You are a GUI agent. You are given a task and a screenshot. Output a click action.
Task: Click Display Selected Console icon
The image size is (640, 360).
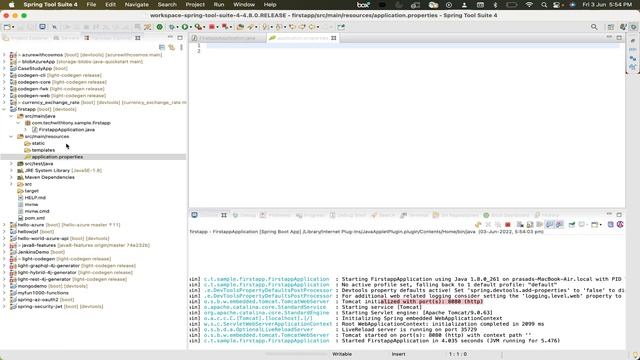[x=582, y=224]
